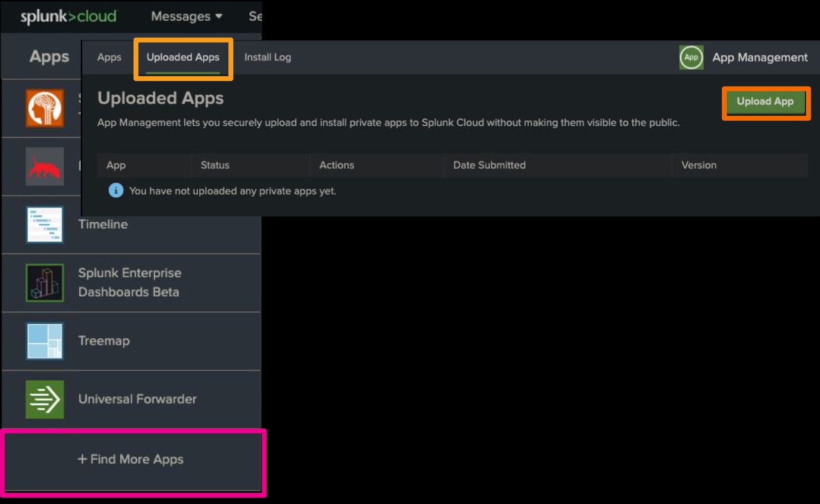Click the green App Management circle icon

coord(691,57)
